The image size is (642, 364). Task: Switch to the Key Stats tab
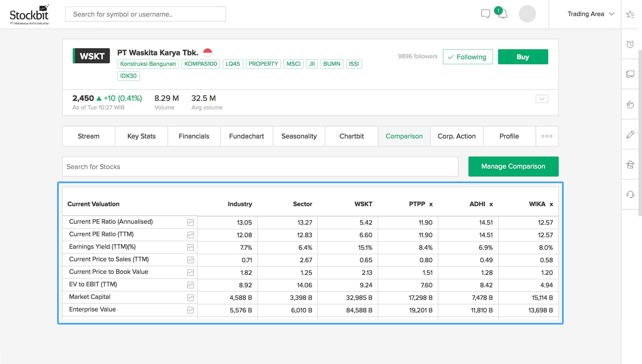pyautogui.click(x=141, y=136)
